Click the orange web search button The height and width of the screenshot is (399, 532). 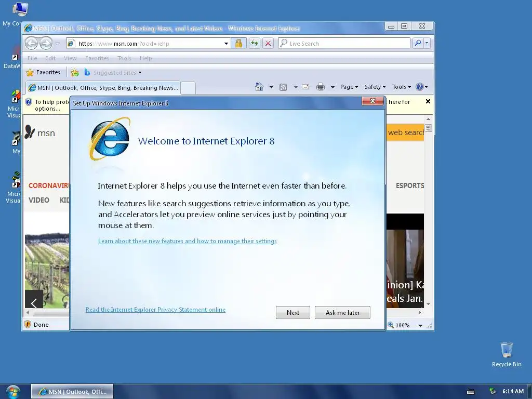[x=405, y=132]
